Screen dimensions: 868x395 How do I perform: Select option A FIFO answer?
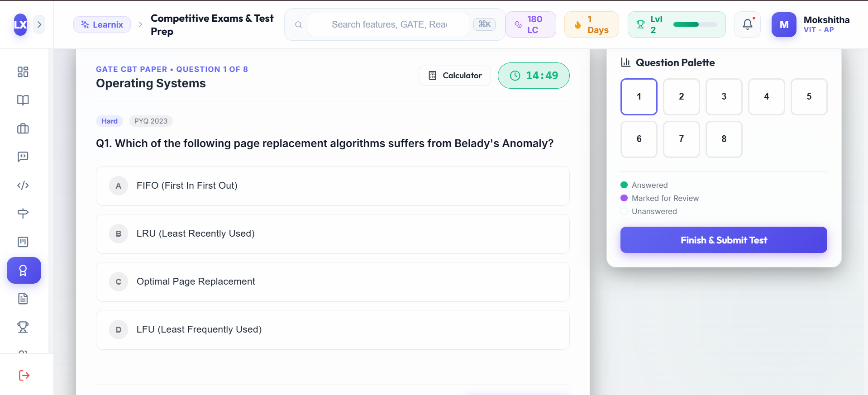pyautogui.click(x=333, y=186)
